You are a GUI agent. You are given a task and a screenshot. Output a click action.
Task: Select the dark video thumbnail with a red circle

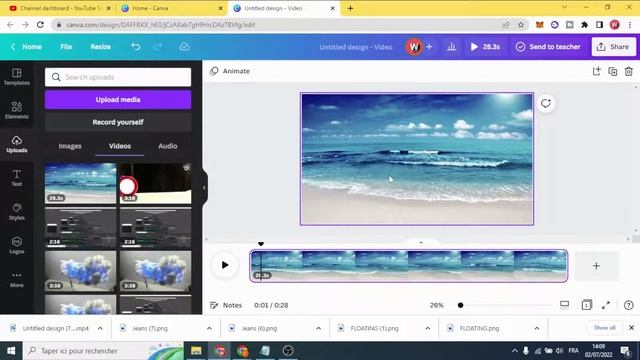156,183
